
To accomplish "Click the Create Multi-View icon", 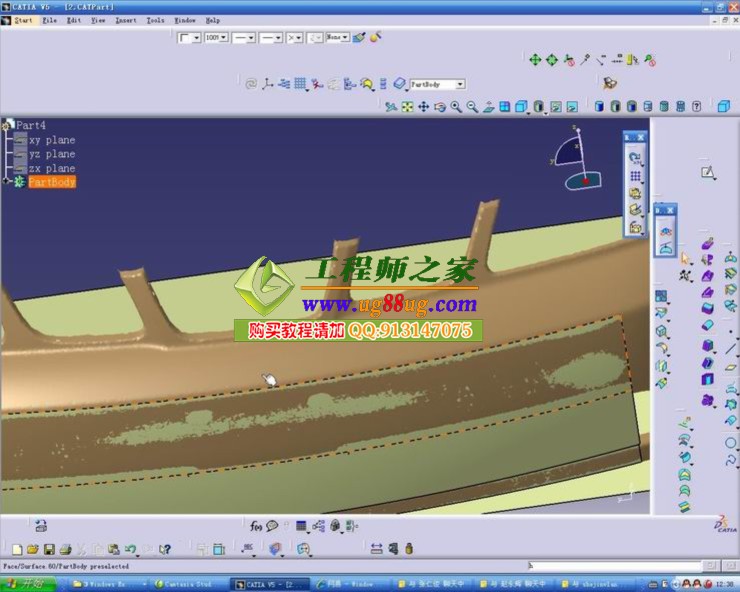I will 505,107.
